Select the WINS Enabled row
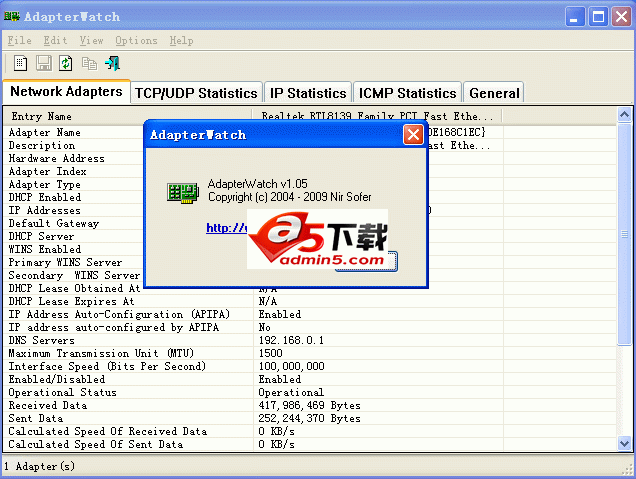 tap(310, 249)
